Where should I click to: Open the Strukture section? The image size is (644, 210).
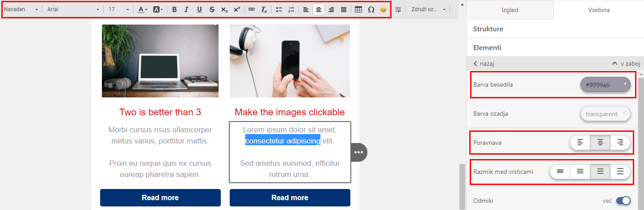click(488, 29)
